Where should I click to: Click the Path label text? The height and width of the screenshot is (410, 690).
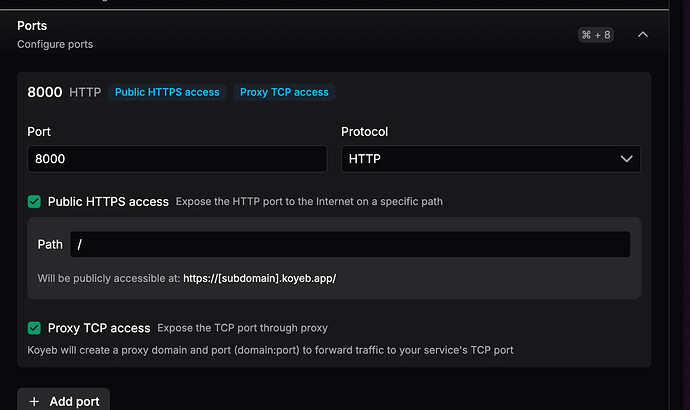(x=50, y=244)
